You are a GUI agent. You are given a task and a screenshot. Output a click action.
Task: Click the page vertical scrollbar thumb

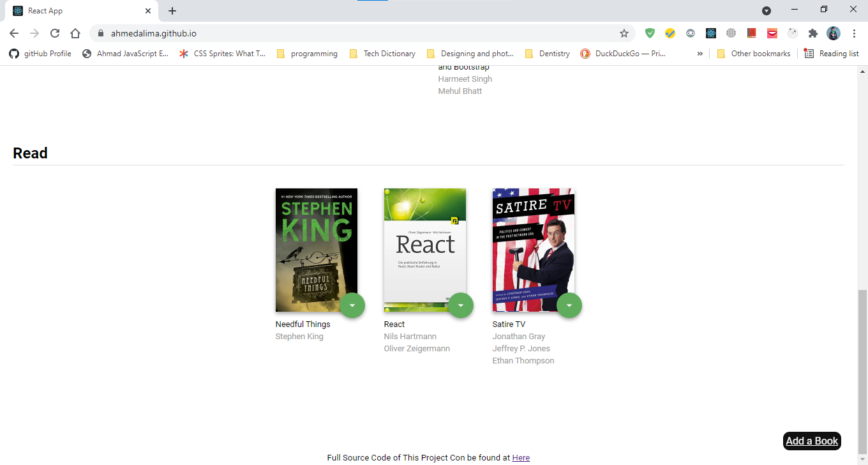point(862,370)
